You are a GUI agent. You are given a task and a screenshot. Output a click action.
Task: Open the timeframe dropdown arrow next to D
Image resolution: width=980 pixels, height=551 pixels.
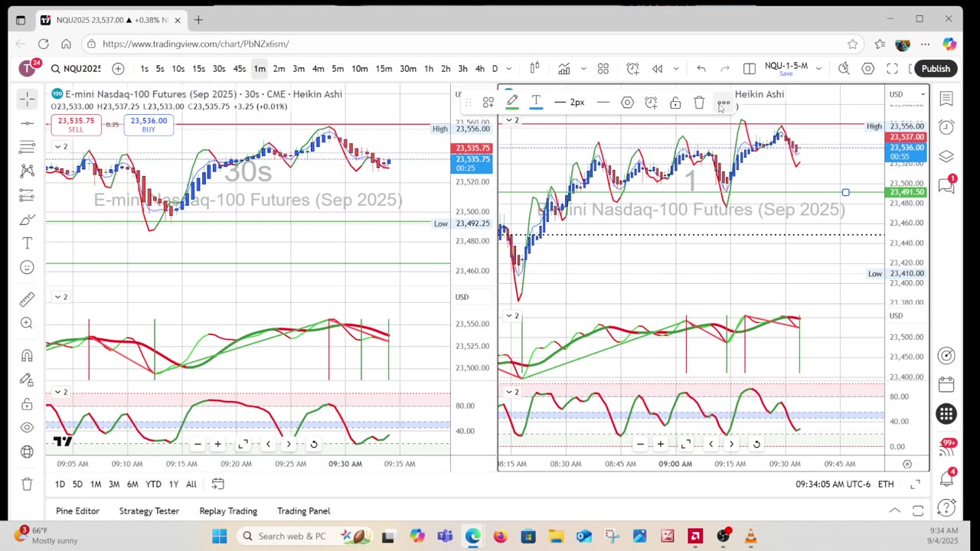click(x=508, y=69)
